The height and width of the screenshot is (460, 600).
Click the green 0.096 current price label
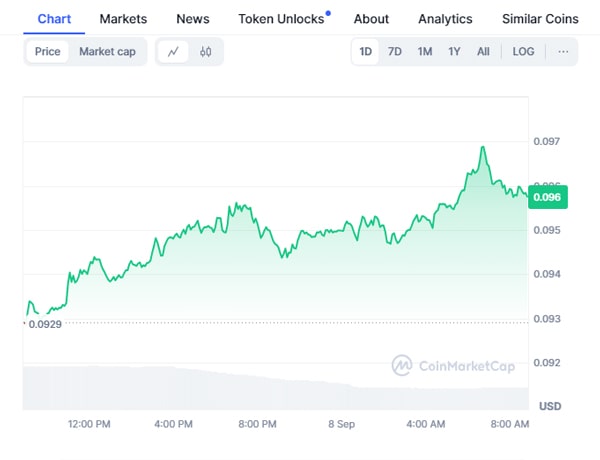(x=549, y=197)
